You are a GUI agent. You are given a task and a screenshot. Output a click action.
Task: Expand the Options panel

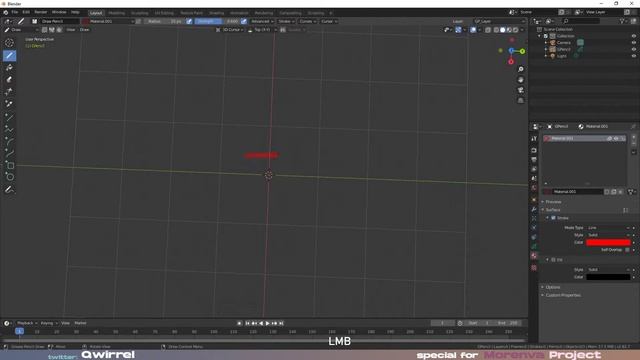point(553,287)
